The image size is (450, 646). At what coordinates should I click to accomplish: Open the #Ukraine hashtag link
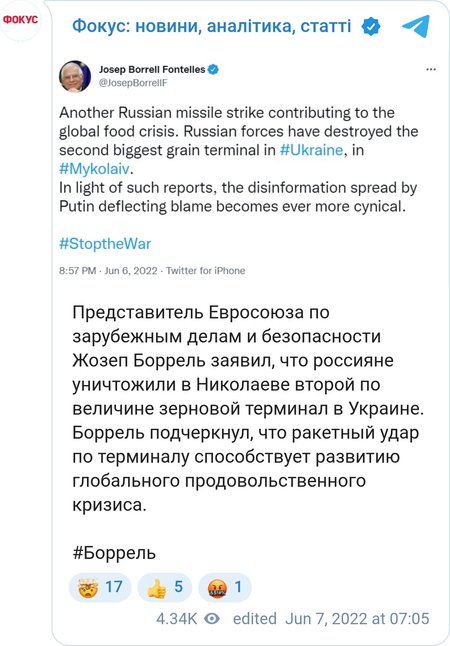click(x=311, y=150)
